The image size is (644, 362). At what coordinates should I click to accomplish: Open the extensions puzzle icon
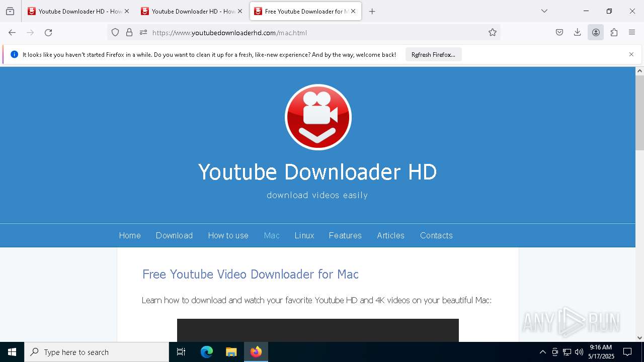point(614,33)
